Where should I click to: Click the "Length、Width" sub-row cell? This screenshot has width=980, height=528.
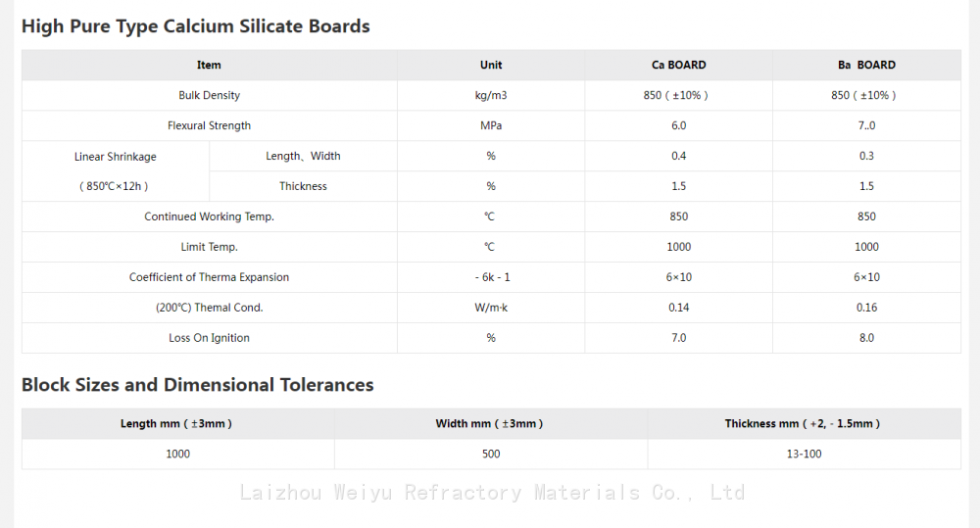tap(303, 156)
